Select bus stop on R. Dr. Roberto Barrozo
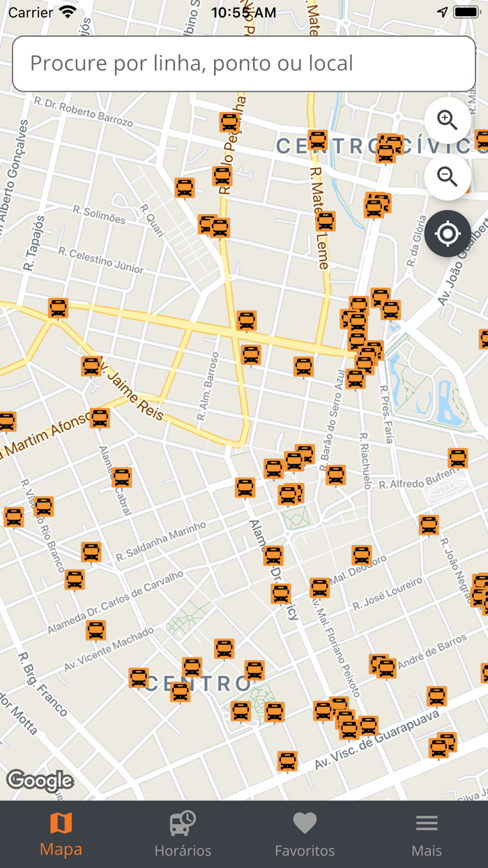Screen dimensions: 488x868 tap(229, 122)
